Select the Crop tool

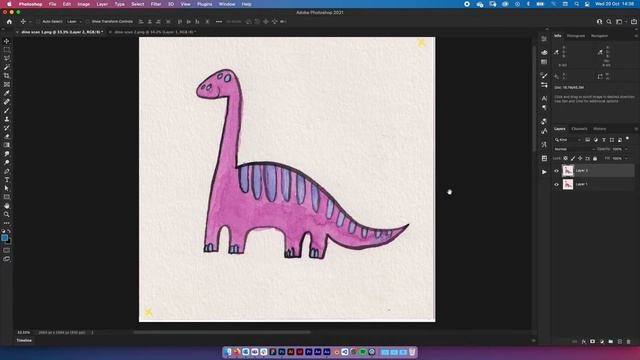7,76
